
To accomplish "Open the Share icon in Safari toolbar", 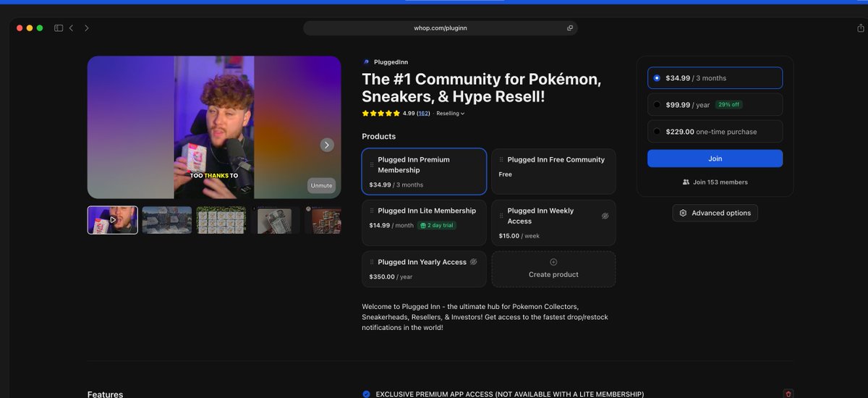I will (861, 28).
